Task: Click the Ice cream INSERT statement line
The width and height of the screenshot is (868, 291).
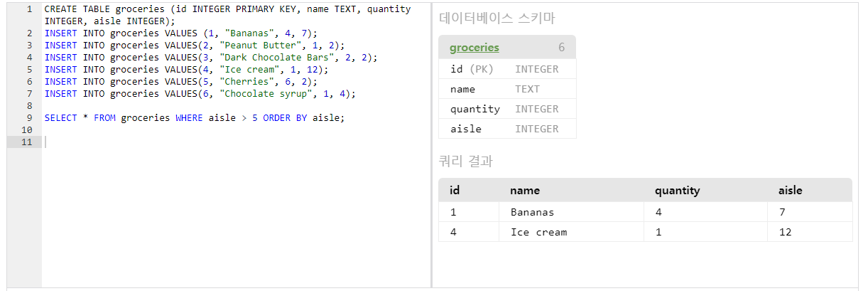Action: [x=186, y=69]
